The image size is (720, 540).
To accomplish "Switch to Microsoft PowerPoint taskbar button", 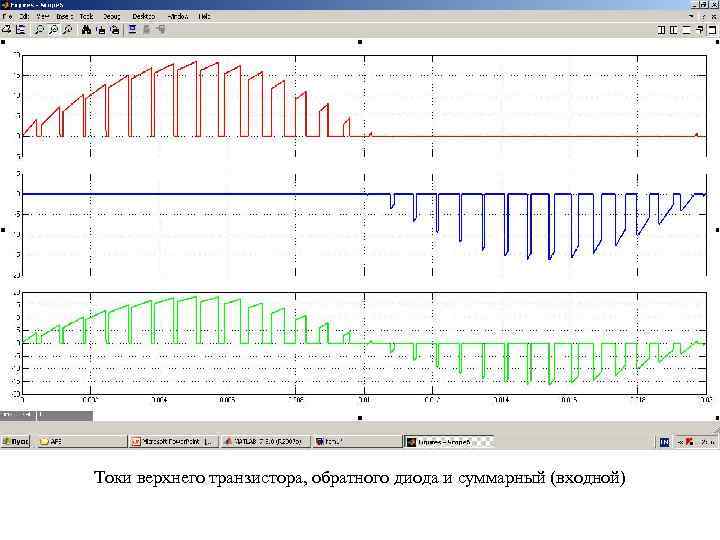I will [173, 442].
